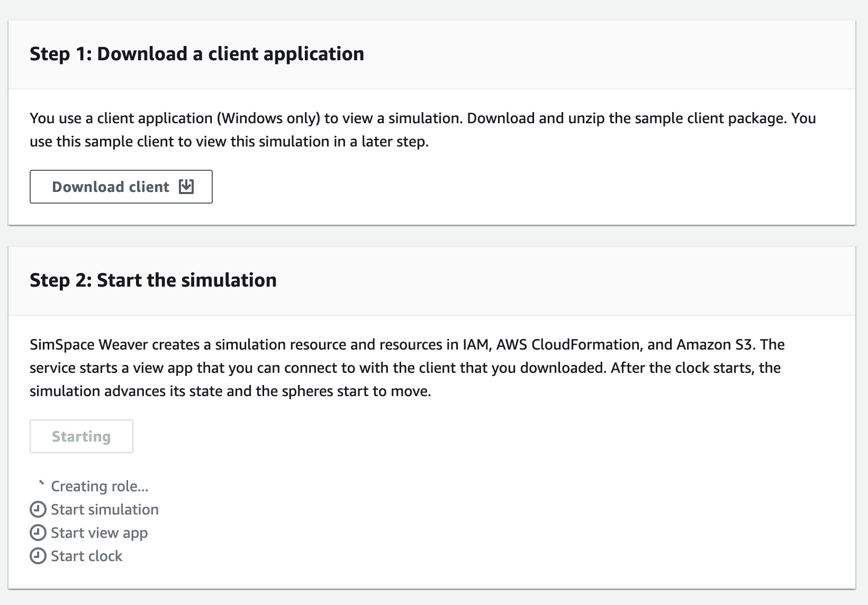This screenshot has height=605, width=868.
Task: Select the Start view app step label
Action: pyautogui.click(x=99, y=533)
